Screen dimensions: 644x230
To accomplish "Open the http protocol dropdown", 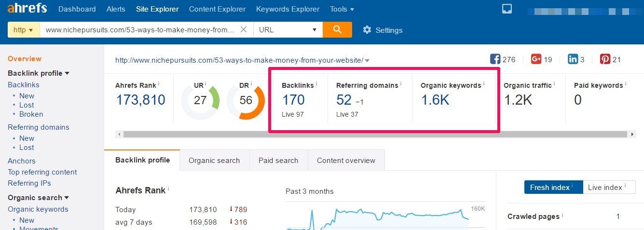I will [24, 29].
